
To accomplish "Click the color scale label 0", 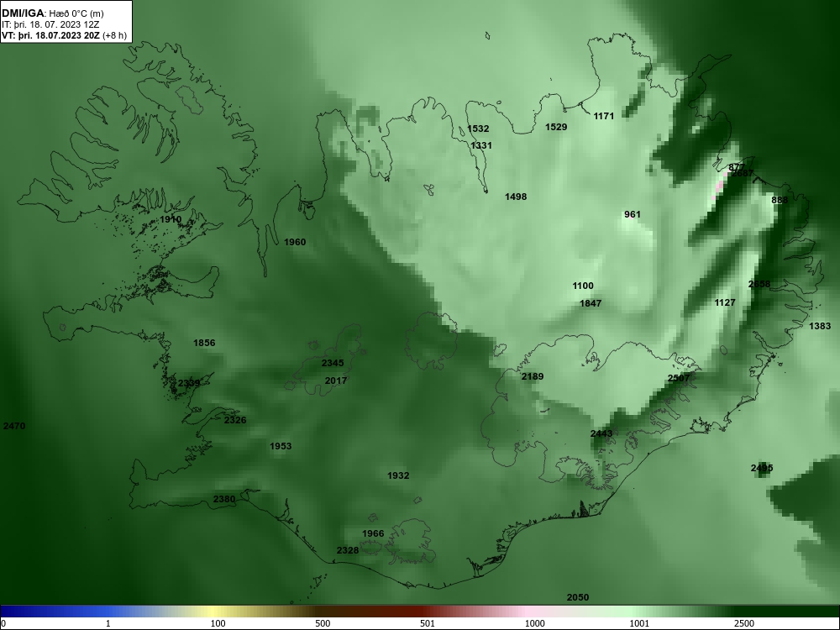I will point(3,623).
